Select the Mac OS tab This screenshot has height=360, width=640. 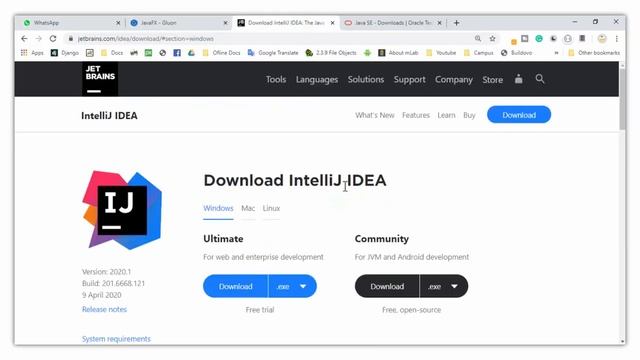click(248, 209)
